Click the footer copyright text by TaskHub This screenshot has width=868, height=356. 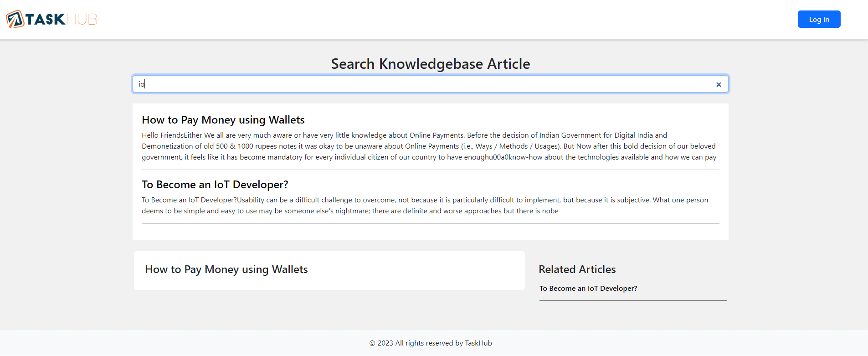430,343
